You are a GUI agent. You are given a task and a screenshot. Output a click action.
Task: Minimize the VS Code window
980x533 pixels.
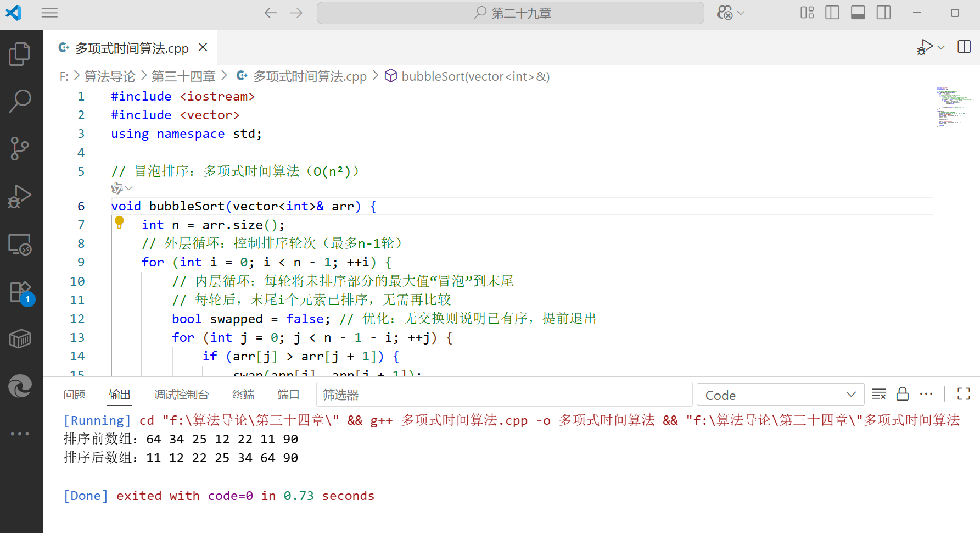click(x=917, y=13)
